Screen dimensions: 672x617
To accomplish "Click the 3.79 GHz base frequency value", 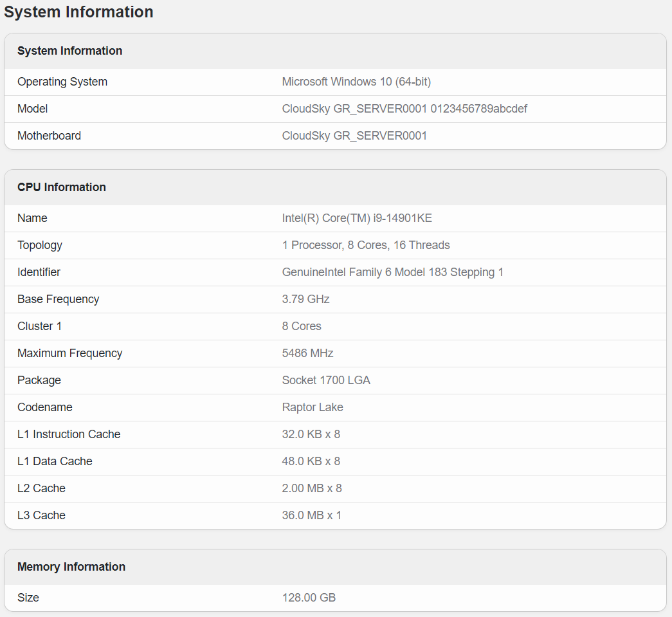I will click(x=305, y=299).
